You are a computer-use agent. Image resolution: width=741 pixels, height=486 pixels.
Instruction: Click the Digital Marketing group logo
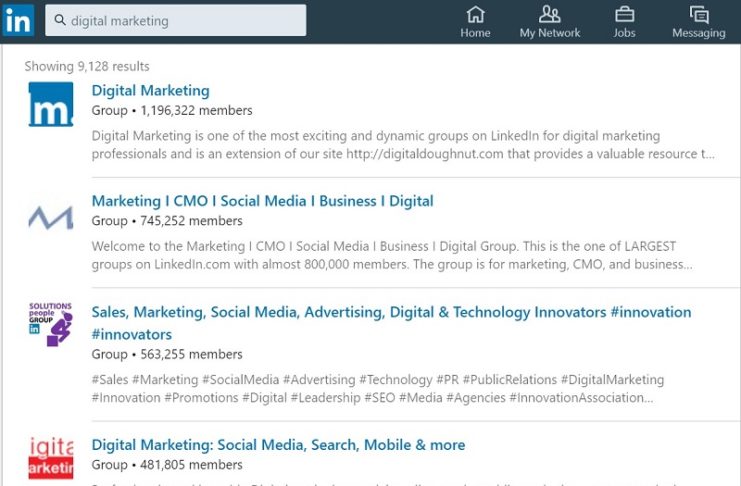[x=51, y=104]
